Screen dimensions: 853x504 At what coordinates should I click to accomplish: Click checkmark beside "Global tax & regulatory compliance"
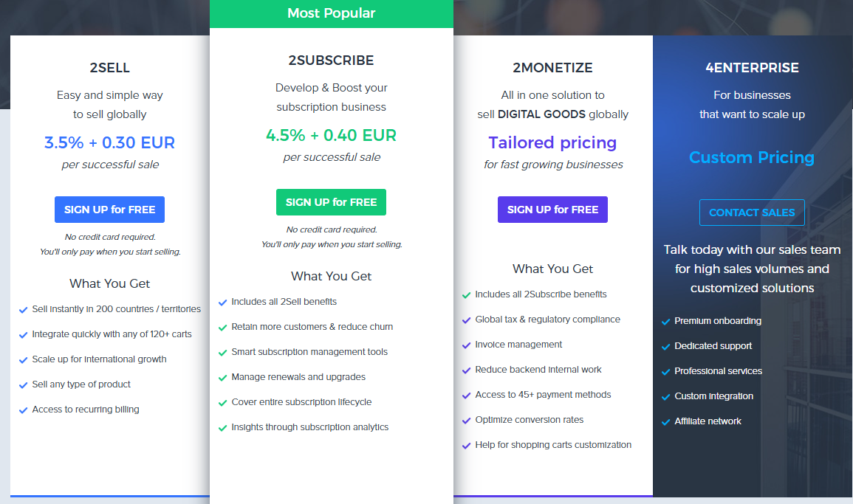click(x=466, y=320)
